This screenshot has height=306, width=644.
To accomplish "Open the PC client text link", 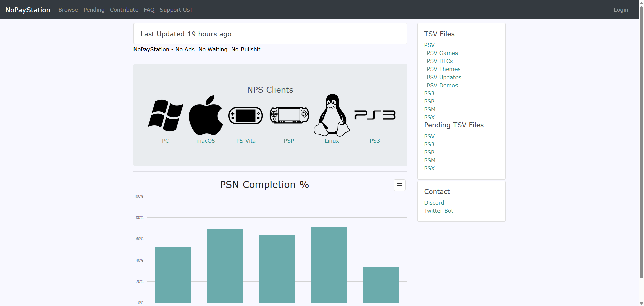I will (x=166, y=141).
